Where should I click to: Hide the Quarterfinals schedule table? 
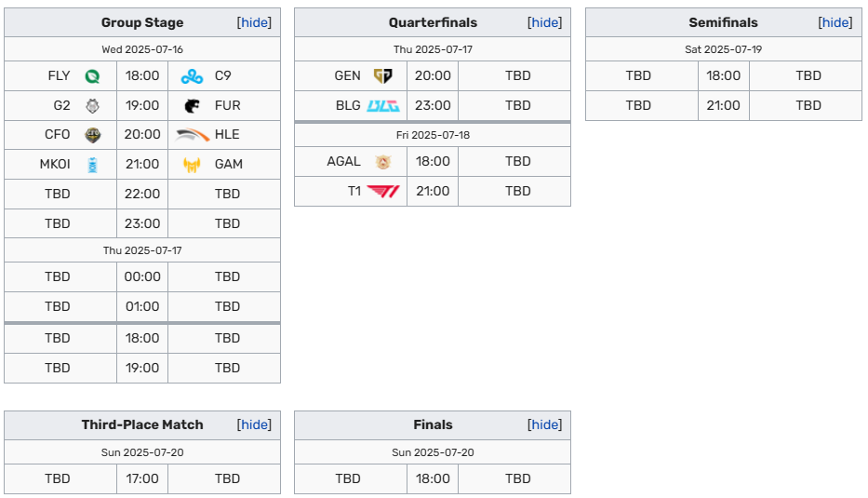tap(545, 22)
